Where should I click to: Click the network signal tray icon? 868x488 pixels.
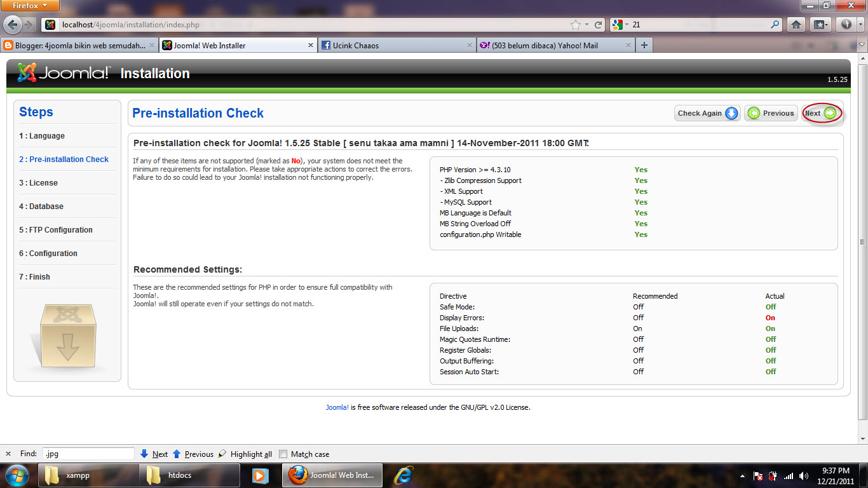[x=789, y=476]
